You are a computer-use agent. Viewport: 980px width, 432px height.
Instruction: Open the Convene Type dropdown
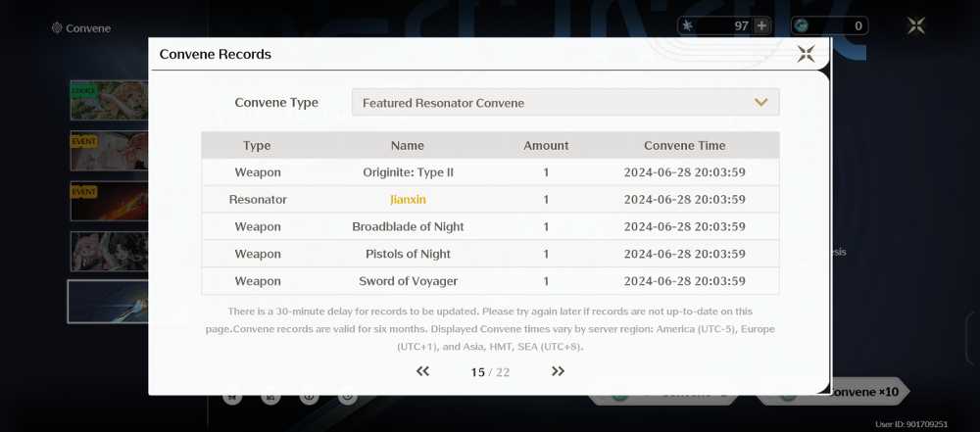[565, 103]
